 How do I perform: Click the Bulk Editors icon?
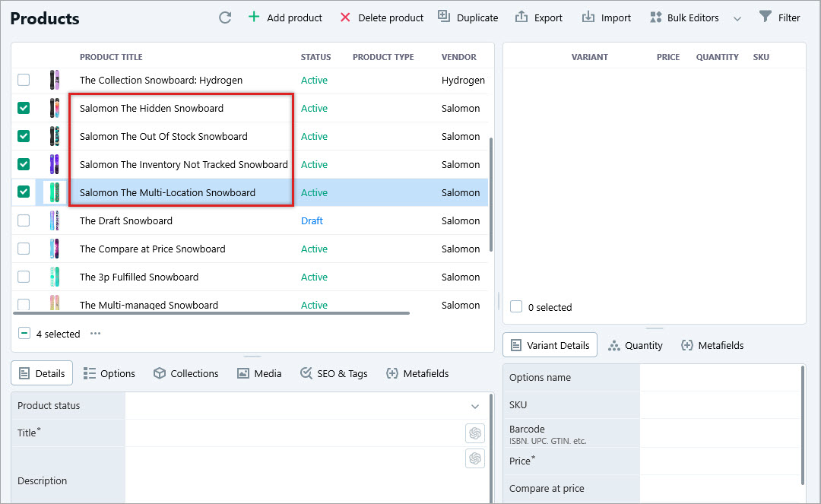[655, 17]
